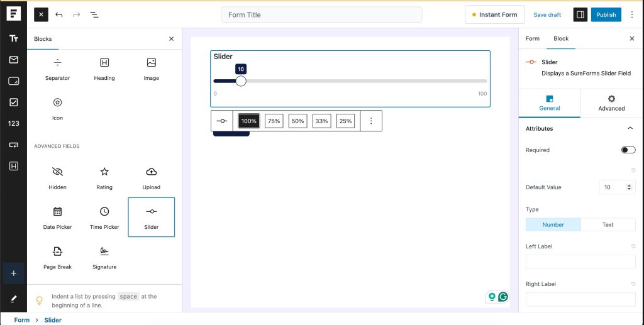Click the undo arrow icon
The image size is (644, 325).
click(59, 14)
